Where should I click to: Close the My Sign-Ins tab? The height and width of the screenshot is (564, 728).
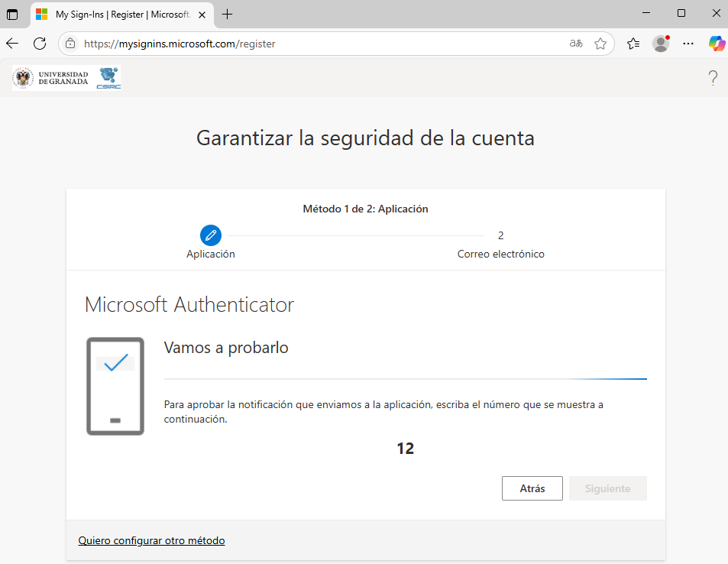point(202,15)
